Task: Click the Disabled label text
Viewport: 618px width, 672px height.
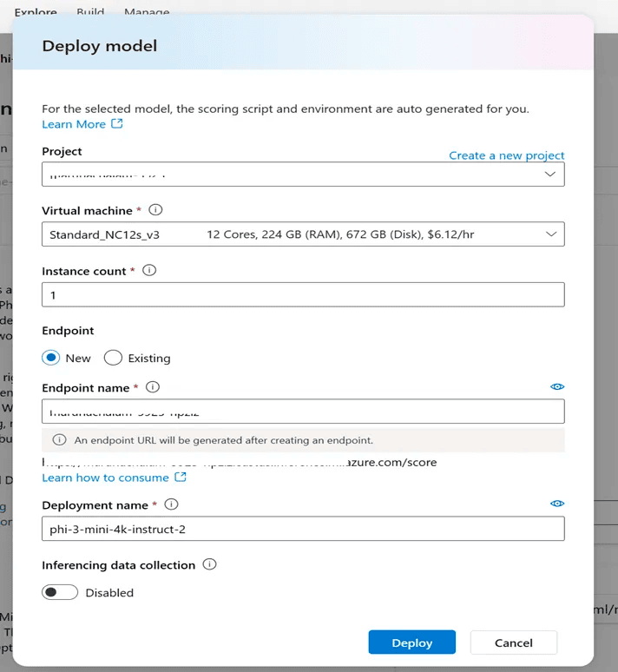Action: pos(109,593)
